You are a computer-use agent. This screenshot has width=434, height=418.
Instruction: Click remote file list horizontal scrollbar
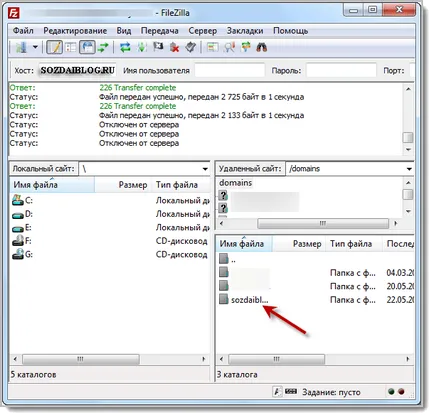click(x=276, y=359)
